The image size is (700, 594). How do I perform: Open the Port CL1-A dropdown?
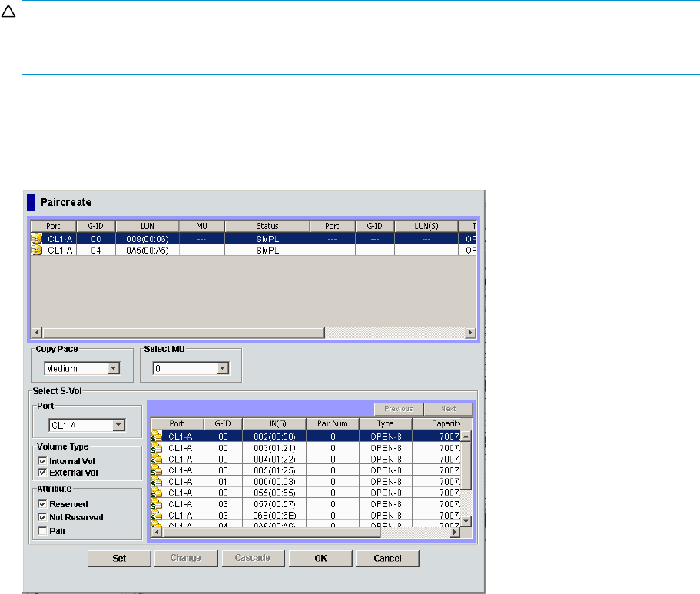[x=118, y=424]
